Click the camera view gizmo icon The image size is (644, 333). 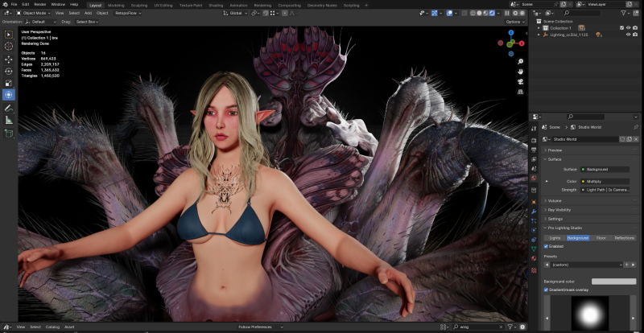[x=521, y=81]
